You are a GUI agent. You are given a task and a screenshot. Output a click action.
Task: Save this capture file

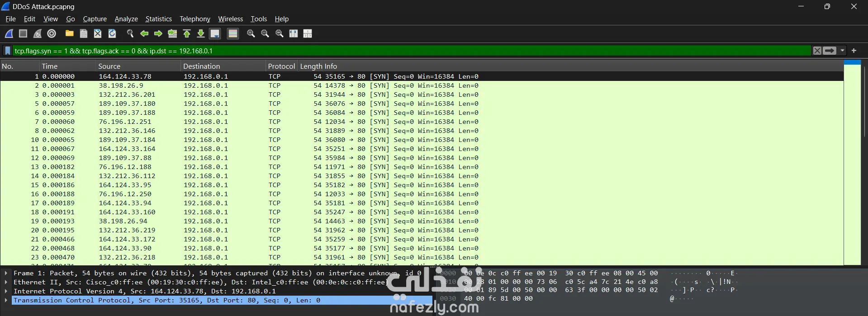pyautogui.click(x=84, y=33)
